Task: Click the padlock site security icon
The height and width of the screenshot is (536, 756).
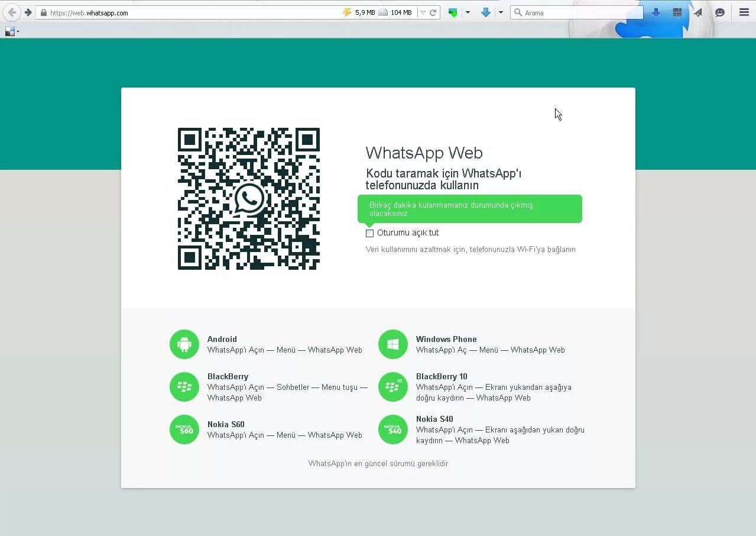Action: pyautogui.click(x=43, y=12)
